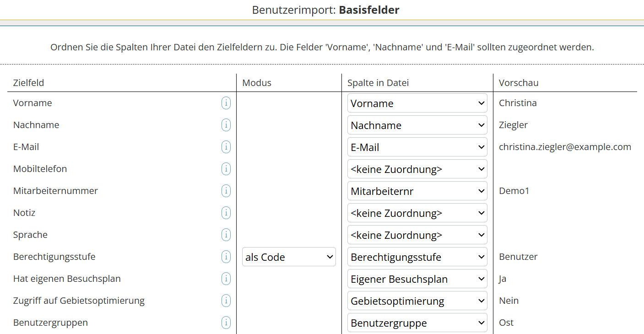644x334 pixels.
Task: Expand the Vorname column dropdown
Action: tap(417, 103)
